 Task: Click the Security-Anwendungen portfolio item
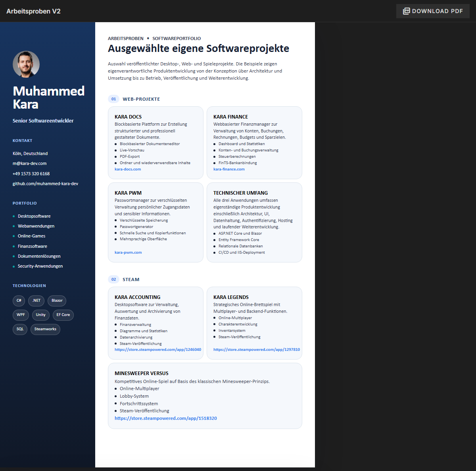point(40,266)
